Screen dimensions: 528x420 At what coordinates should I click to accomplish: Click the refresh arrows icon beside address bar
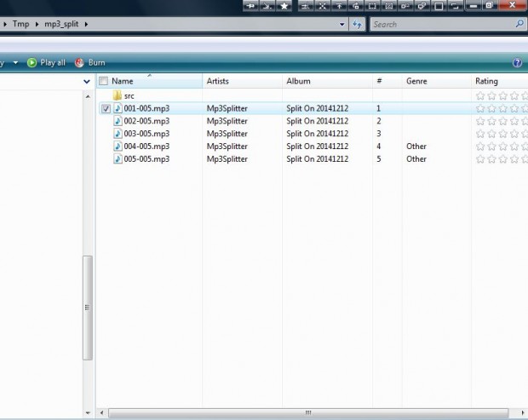click(358, 25)
